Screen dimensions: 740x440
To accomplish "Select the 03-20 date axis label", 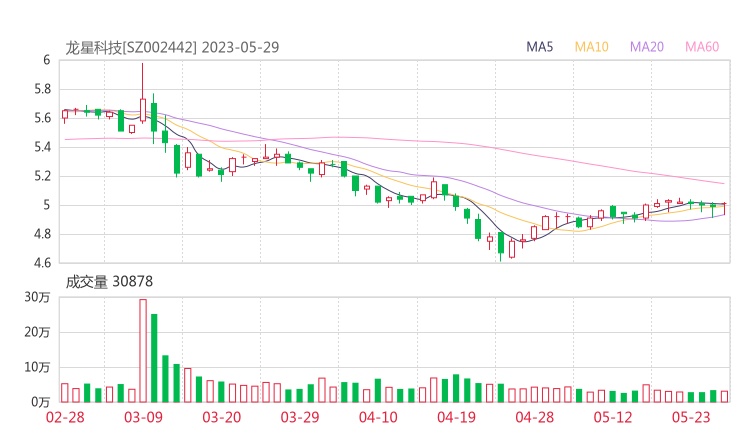I will tap(222, 417).
